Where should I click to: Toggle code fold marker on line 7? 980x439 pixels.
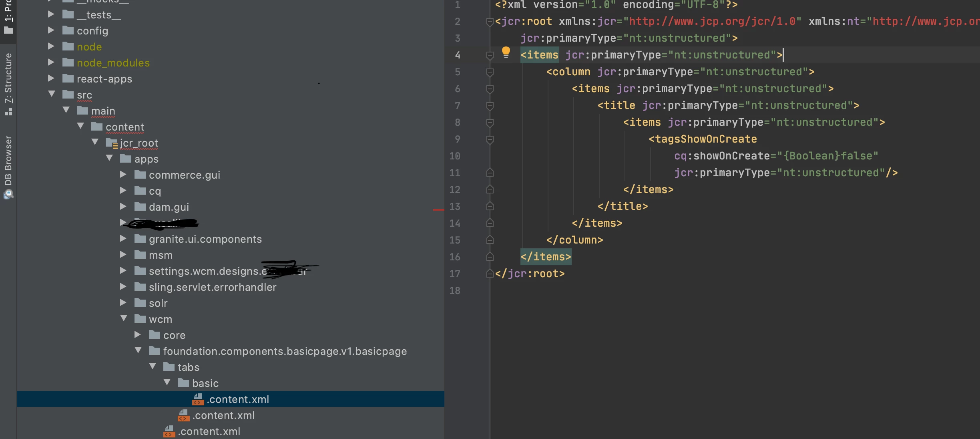pyautogui.click(x=490, y=106)
